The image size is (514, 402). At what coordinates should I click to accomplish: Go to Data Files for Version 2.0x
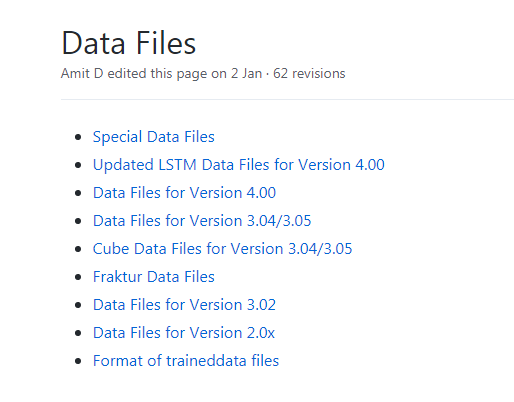coord(184,333)
